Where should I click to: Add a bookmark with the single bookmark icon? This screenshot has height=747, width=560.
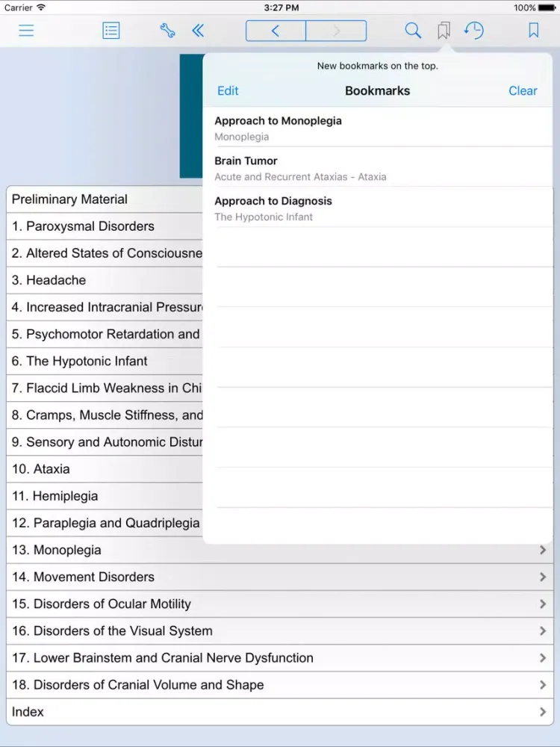[x=534, y=31]
